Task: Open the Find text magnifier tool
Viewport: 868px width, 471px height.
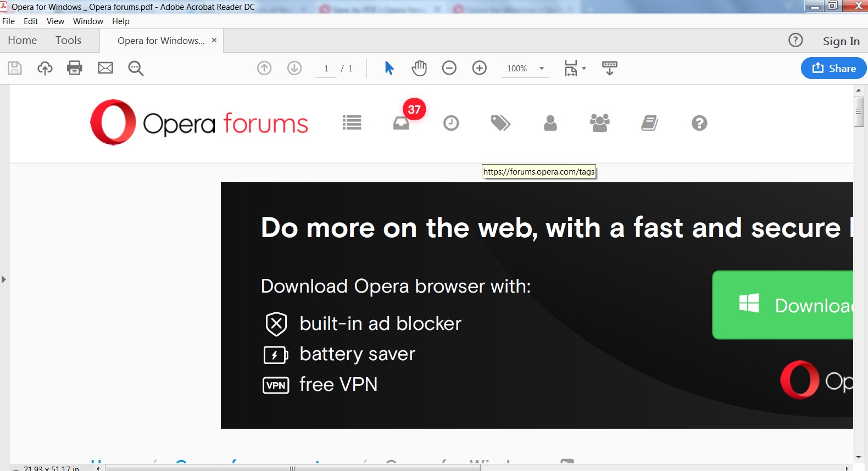Action: pos(136,68)
